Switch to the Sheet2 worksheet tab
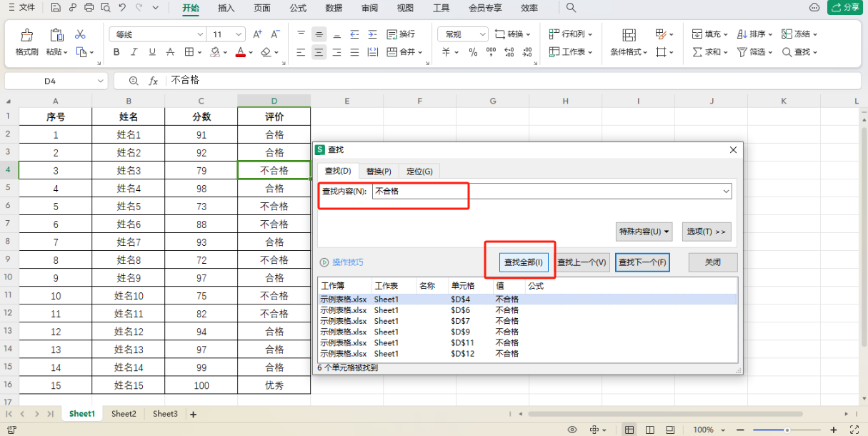Viewport: 868px width, 436px height. click(x=124, y=414)
